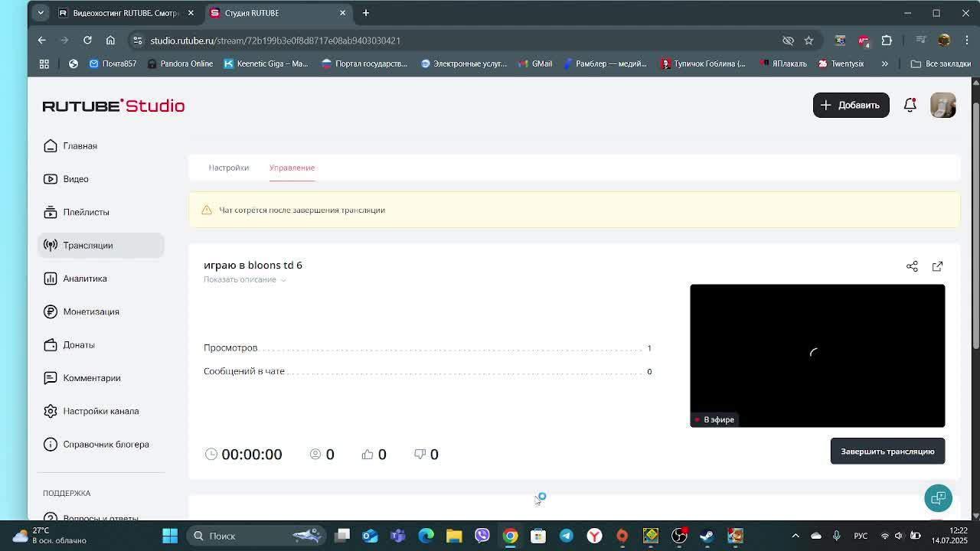Viewport: 980px width, 551px height.
Task: Bookmark this page with the star
Action: tap(808, 41)
